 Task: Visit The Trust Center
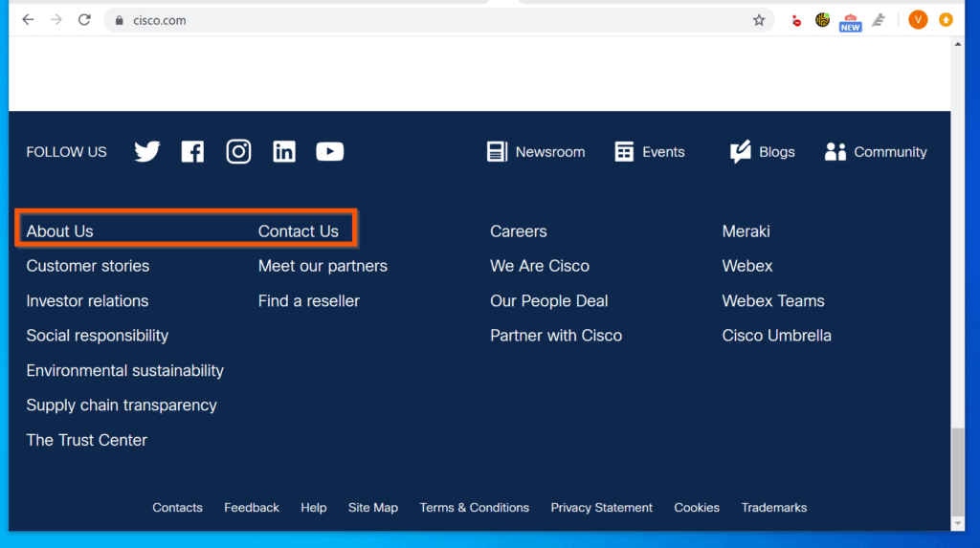click(86, 440)
